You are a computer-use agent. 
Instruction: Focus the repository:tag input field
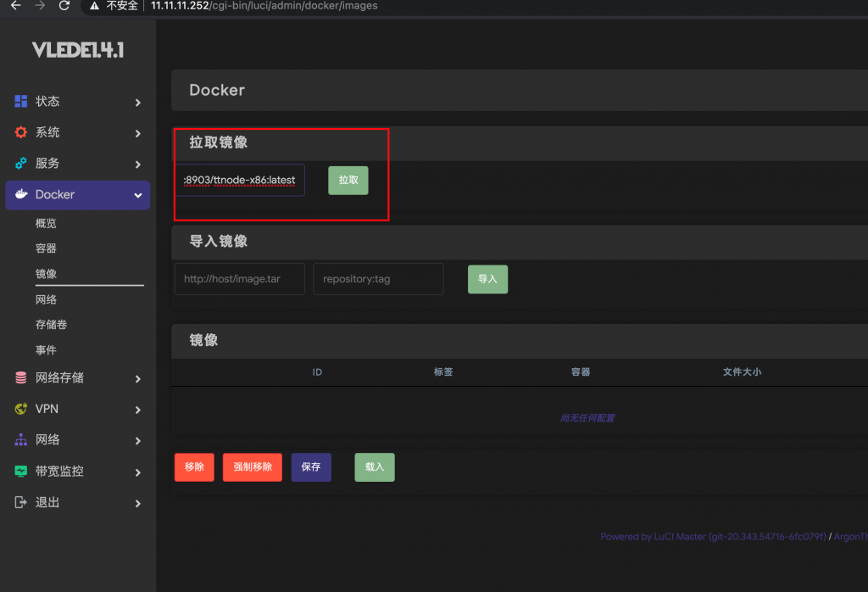[378, 279]
